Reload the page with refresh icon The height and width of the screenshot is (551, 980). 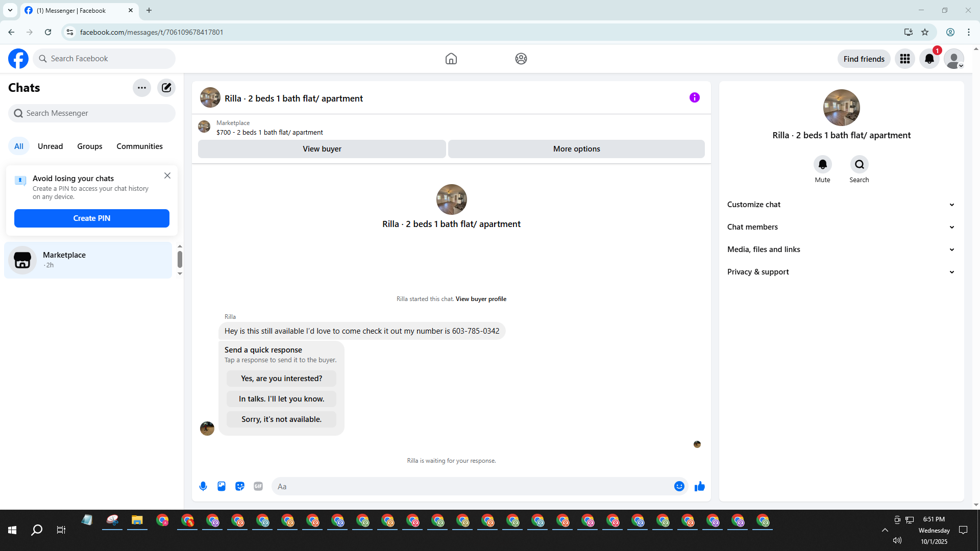[48, 32]
